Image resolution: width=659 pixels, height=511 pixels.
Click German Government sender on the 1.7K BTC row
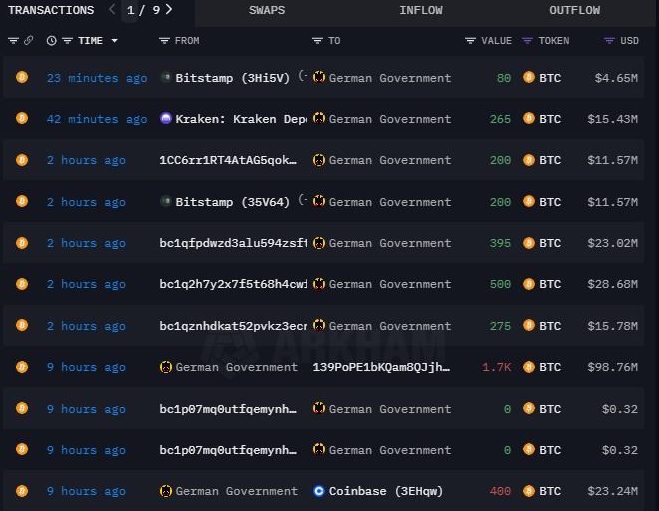coord(236,367)
